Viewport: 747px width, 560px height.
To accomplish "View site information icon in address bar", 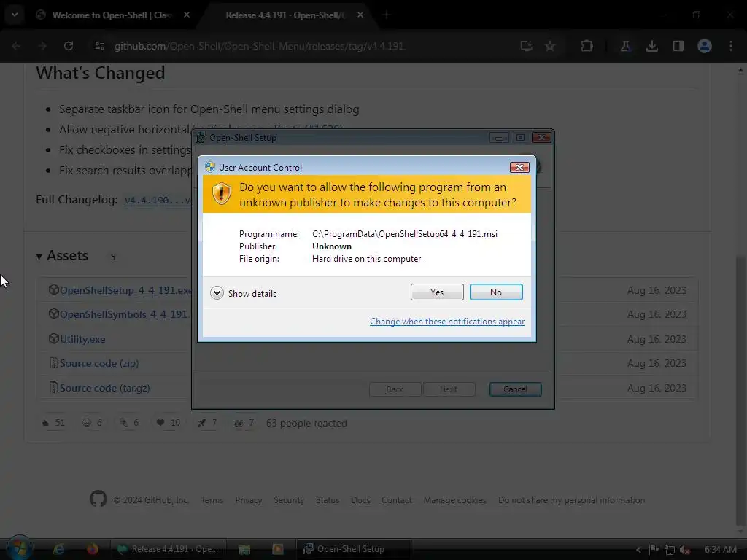I will [100, 46].
